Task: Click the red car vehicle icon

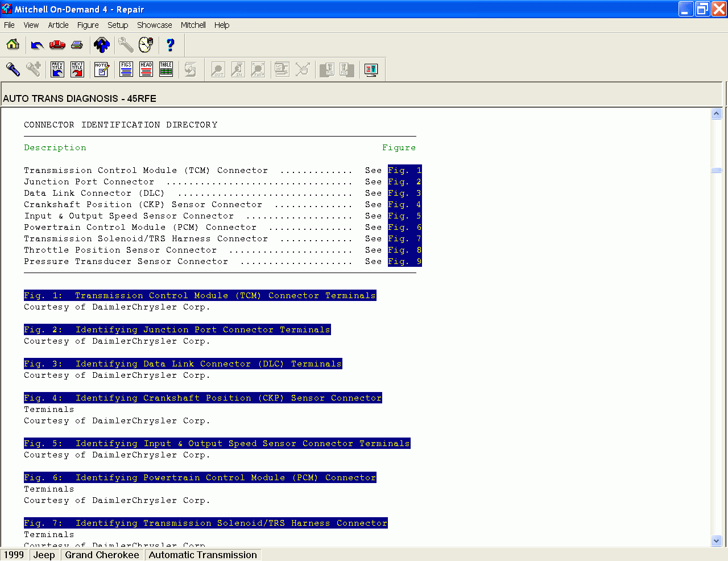Action: coord(57,44)
